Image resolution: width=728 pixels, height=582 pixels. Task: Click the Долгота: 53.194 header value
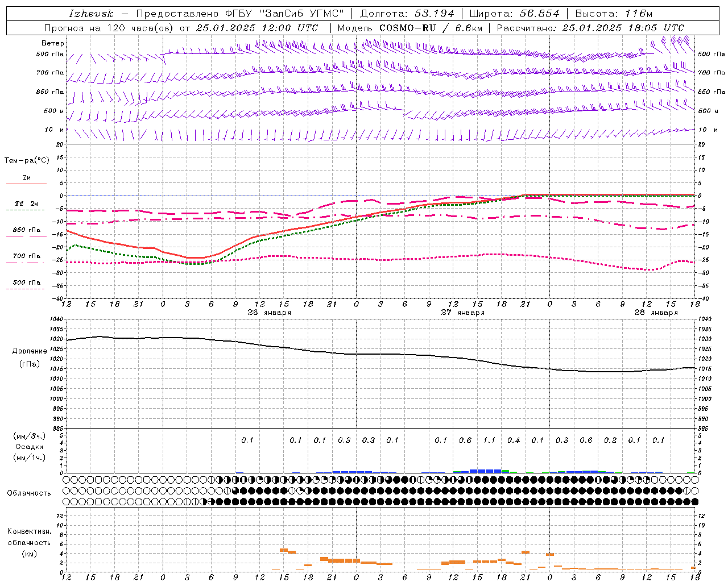(x=407, y=14)
